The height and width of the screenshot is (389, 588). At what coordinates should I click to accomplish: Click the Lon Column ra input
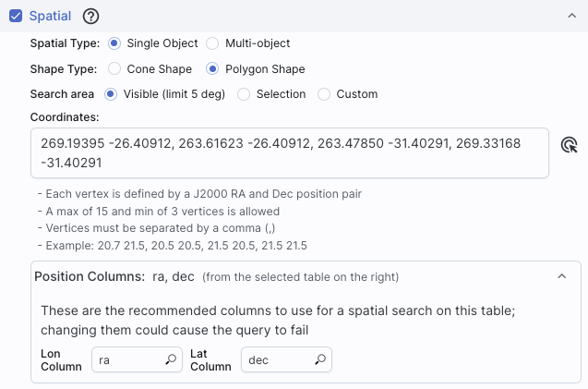coord(137,359)
